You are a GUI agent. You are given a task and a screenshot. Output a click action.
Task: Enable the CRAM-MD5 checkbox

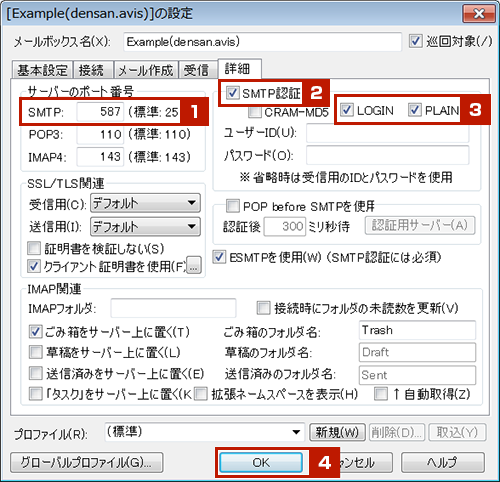(x=255, y=112)
